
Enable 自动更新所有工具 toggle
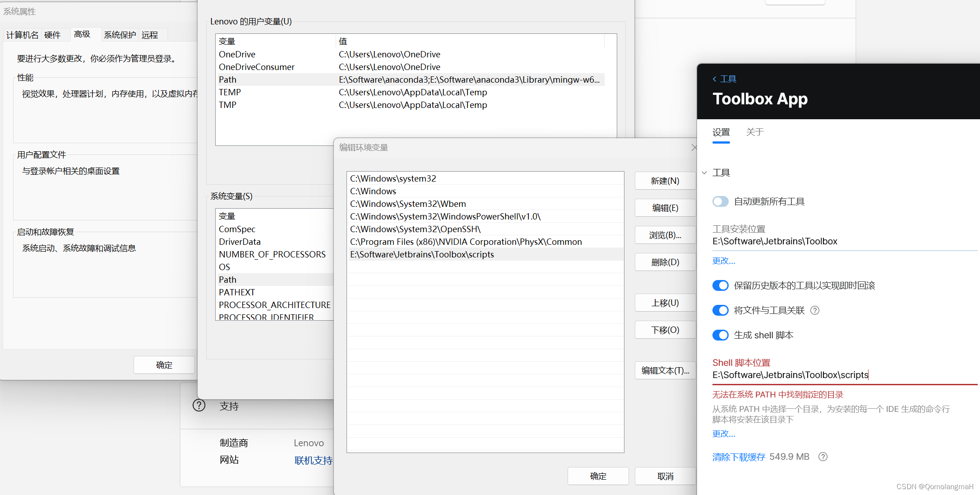tap(720, 201)
